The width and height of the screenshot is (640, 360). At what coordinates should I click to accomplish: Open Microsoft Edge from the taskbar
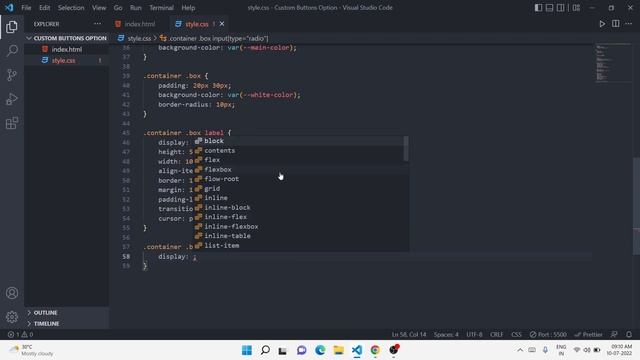click(320, 350)
